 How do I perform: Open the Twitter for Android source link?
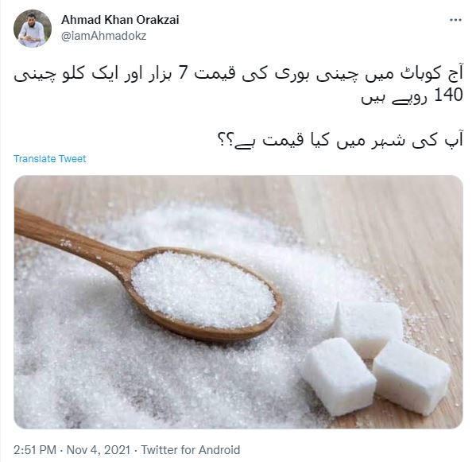coord(191,449)
